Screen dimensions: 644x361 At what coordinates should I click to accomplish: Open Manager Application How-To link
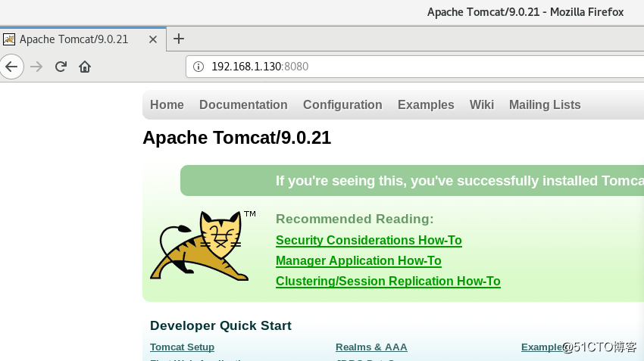pos(358,261)
